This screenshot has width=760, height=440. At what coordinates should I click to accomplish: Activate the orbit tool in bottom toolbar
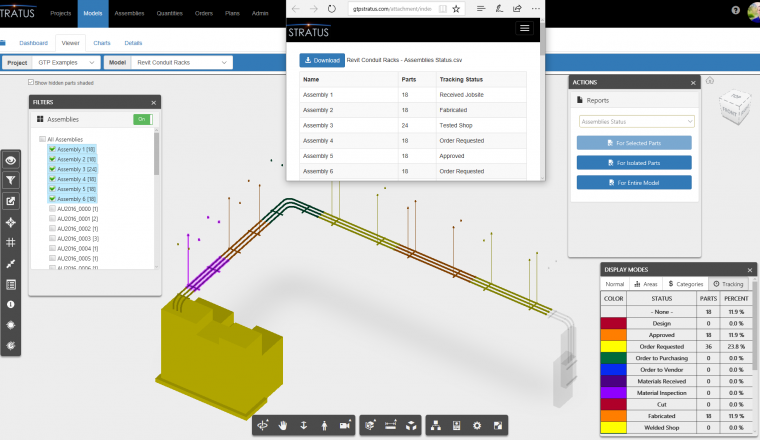pyautogui.click(x=264, y=425)
